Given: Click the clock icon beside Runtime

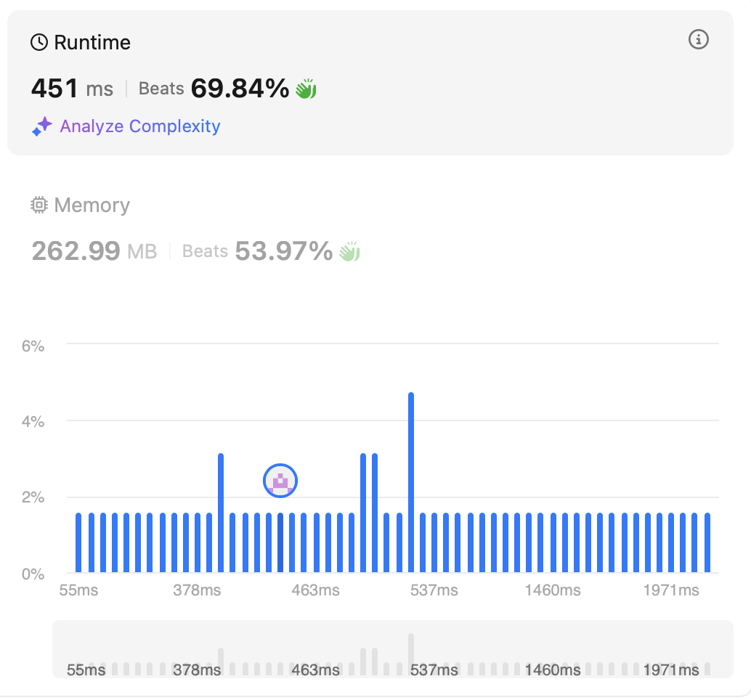Looking at the screenshot, I should (x=39, y=43).
